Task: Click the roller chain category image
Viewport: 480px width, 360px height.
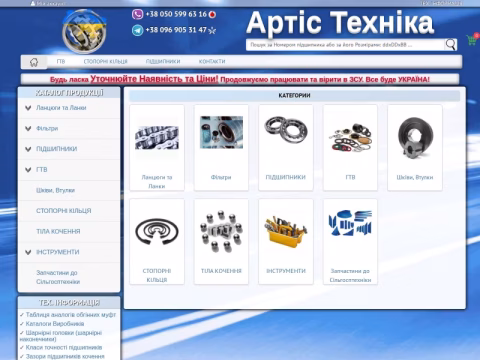Action: pyautogui.click(x=157, y=137)
